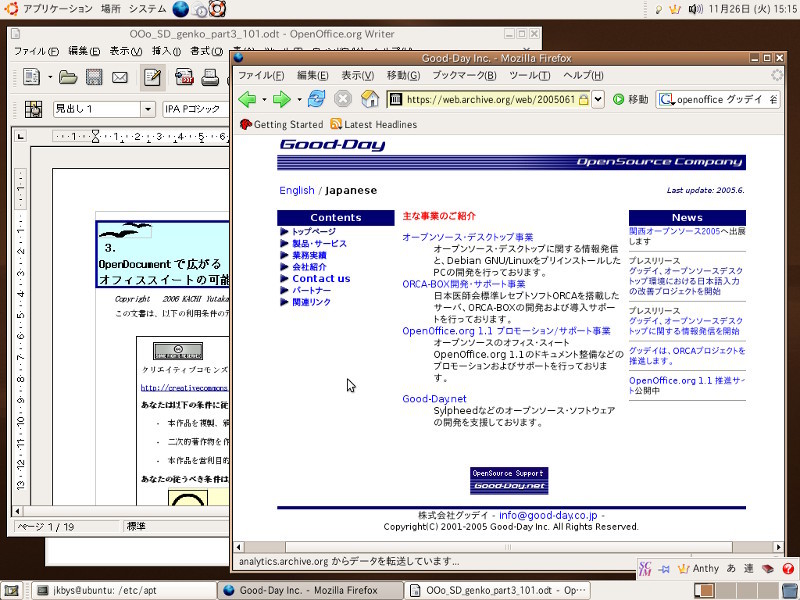Image resolution: width=800 pixels, height=600 pixels.
Task: Switch to OOo_SD_genko_part3_101.odt taskbar button
Action: point(497,590)
